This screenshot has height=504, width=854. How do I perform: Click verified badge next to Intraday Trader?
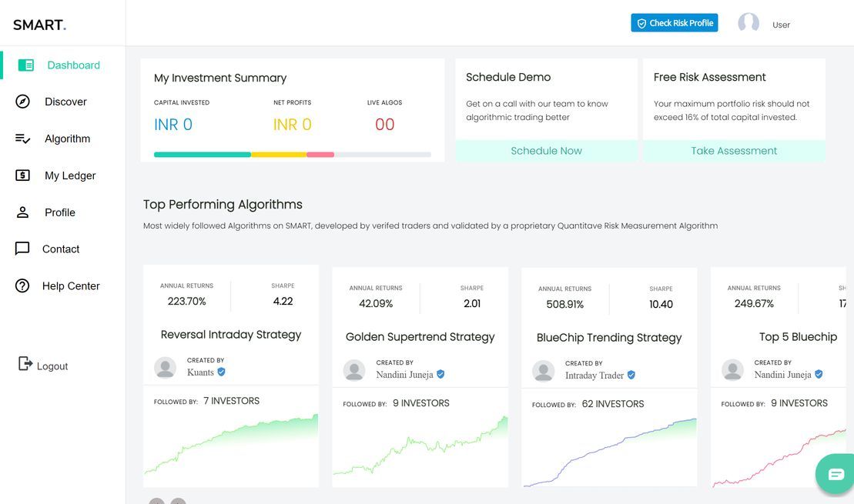(x=631, y=375)
